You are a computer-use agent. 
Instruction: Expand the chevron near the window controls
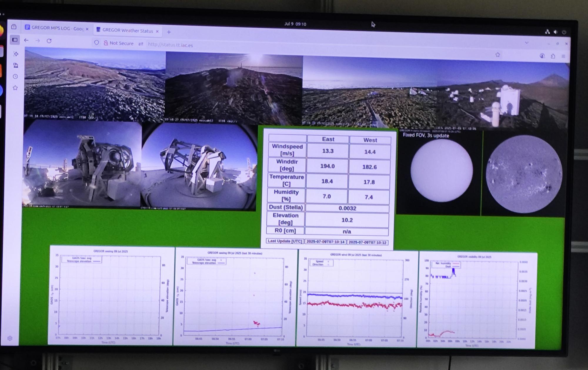pyautogui.click(x=526, y=43)
